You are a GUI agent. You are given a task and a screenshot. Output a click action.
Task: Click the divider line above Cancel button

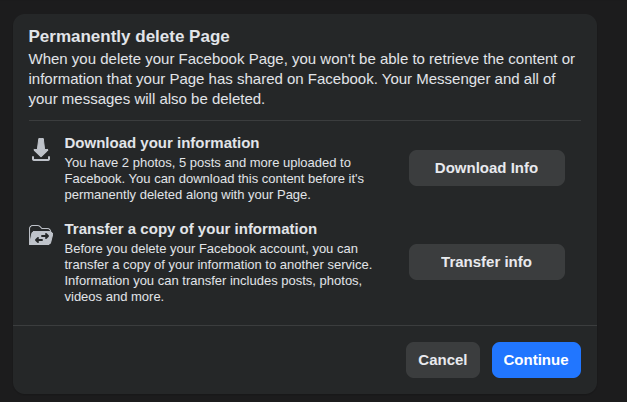[305, 325]
